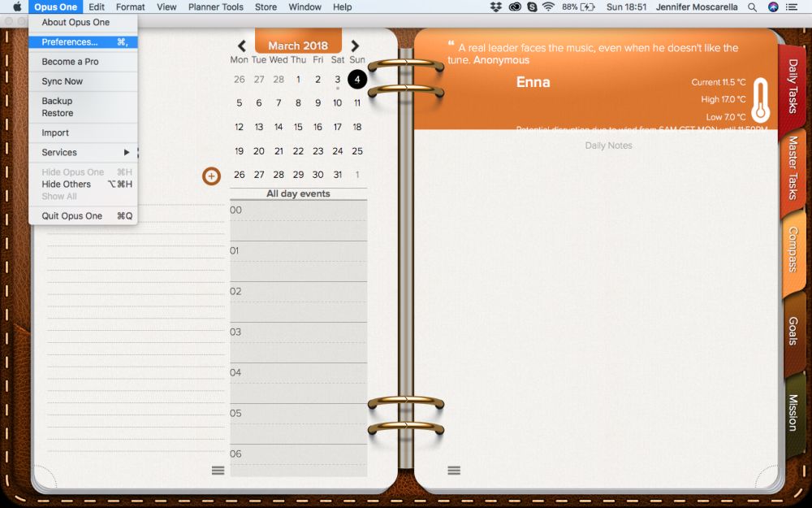Choose Import from the menu

[83, 132]
